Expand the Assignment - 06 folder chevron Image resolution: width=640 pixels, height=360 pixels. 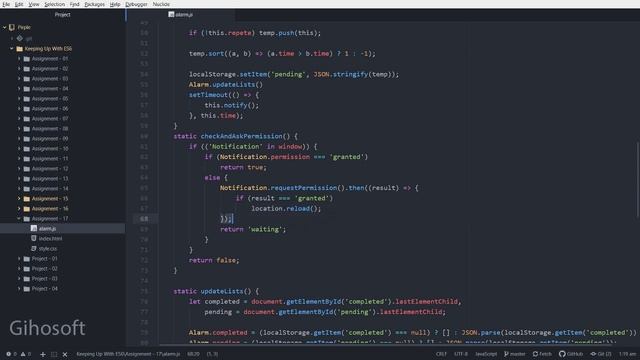[x=19, y=109]
